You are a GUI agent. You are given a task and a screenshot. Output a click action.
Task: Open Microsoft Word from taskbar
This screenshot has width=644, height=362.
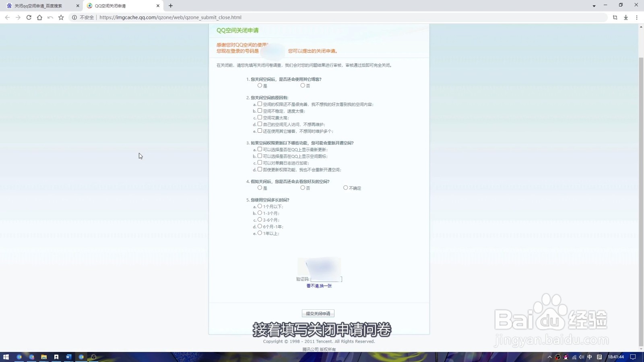coord(69,357)
